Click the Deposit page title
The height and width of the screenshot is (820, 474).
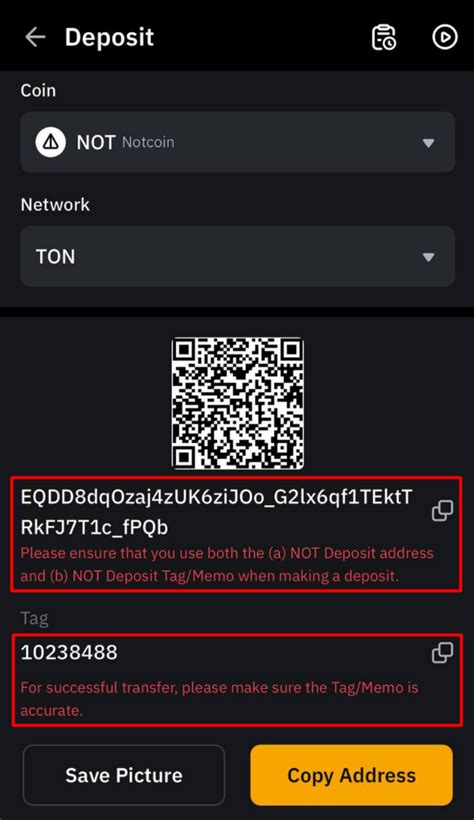tap(109, 37)
